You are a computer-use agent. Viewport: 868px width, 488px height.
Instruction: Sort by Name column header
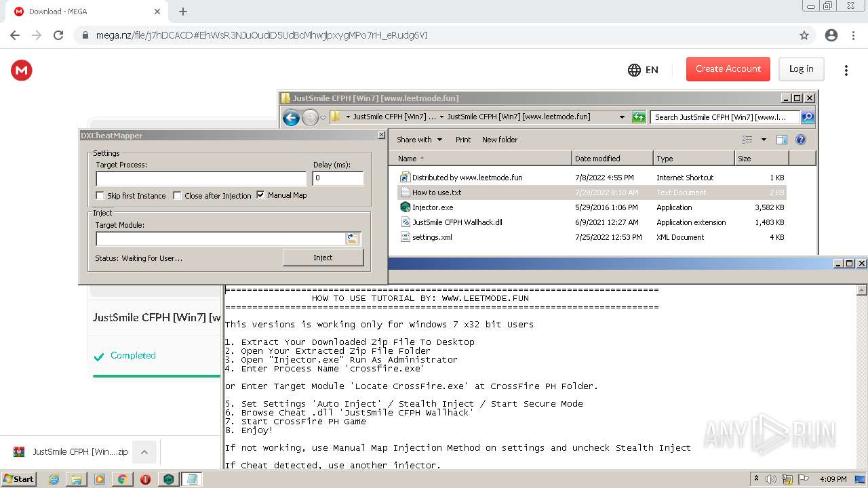coord(480,159)
